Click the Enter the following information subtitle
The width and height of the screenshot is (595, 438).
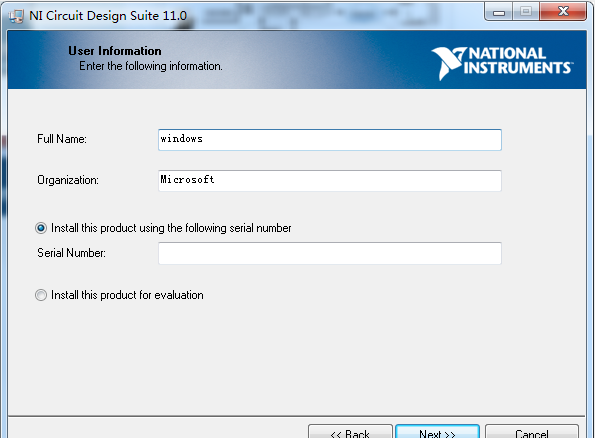click(151, 66)
